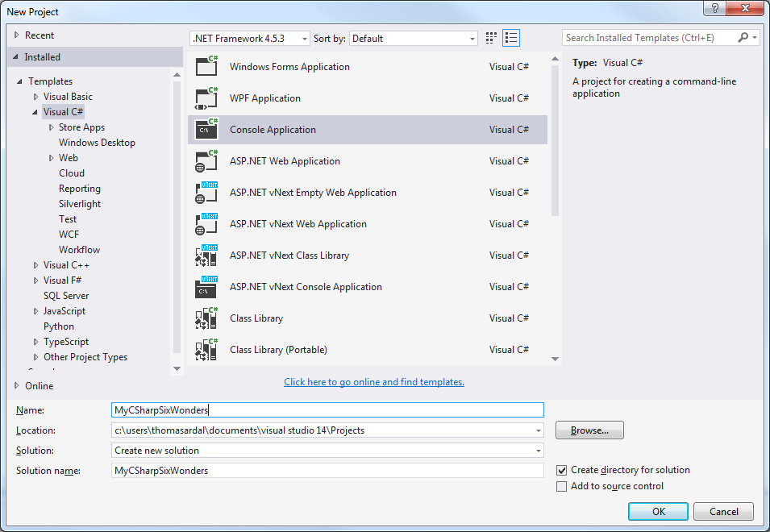Expand the JavaScript node
Image resolution: width=770 pixels, height=532 pixels.
pyautogui.click(x=35, y=311)
